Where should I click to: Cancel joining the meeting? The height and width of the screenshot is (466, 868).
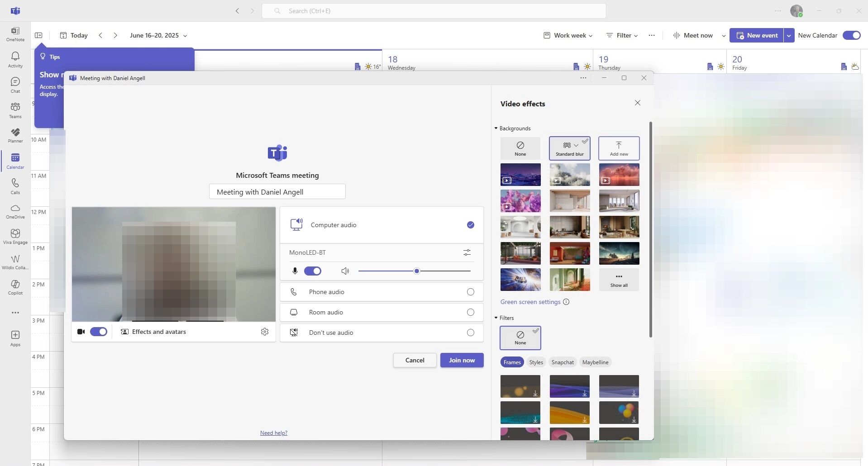pyautogui.click(x=415, y=360)
